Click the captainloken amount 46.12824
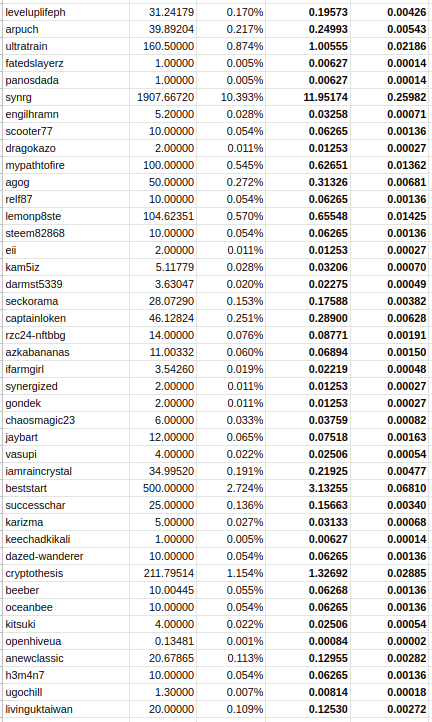 (x=163, y=318)
